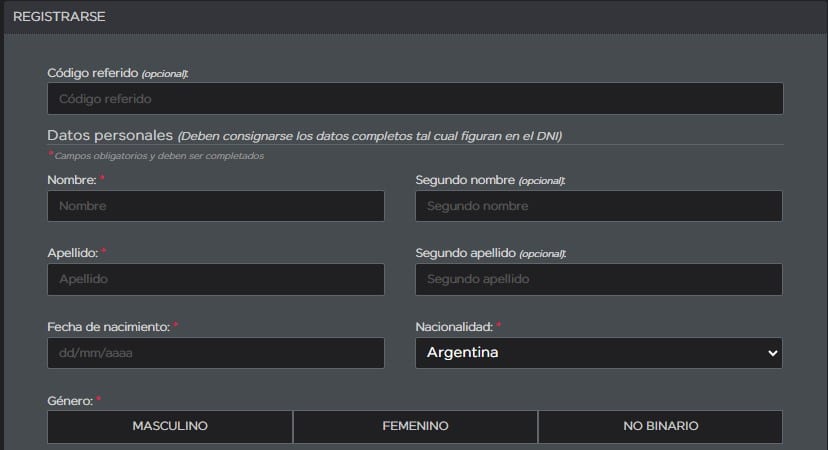Click the "Fecha de nacimiento:" label
The width and height of the screenshot is (828, 450).
pyautogui.click(x=108, y=327)
